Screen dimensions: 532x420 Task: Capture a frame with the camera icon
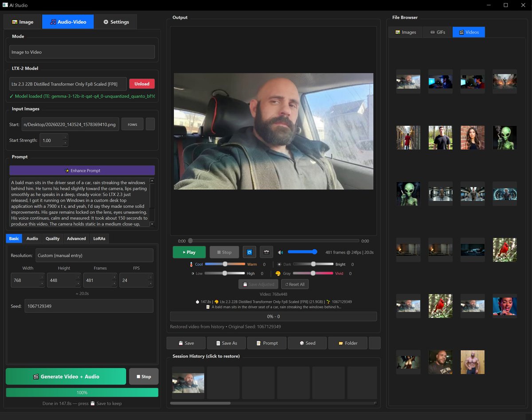point(266,252)
